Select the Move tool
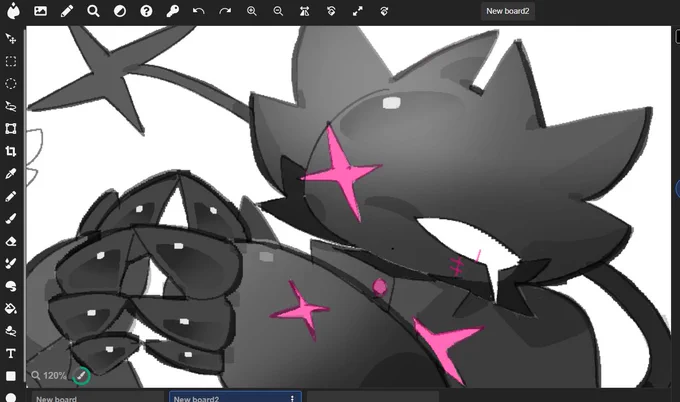 [x=11, y=39]
